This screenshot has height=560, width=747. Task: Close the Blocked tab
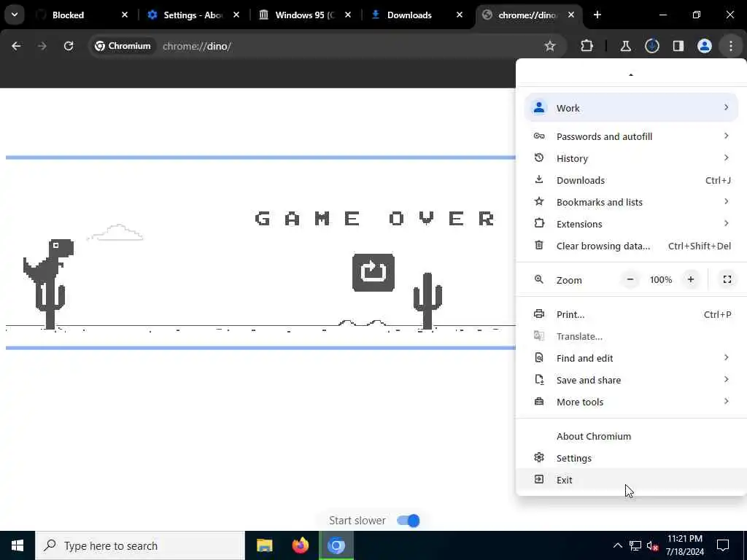[125, 15]
